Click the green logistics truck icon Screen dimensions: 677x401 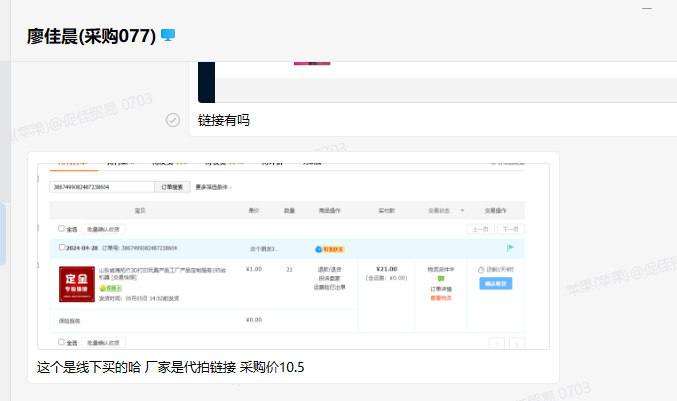(x=439, y=279)
